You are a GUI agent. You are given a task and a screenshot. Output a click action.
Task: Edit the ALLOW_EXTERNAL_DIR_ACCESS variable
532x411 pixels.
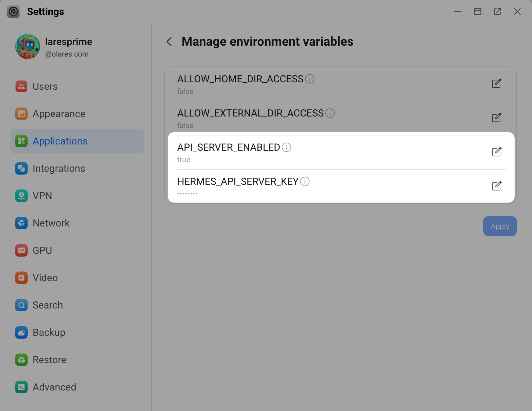497,118
